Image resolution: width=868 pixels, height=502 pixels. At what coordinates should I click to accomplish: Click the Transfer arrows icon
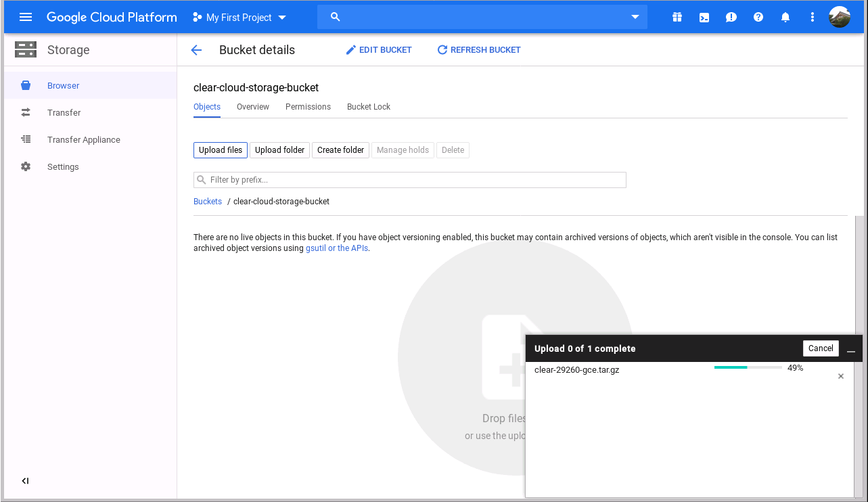26,113
